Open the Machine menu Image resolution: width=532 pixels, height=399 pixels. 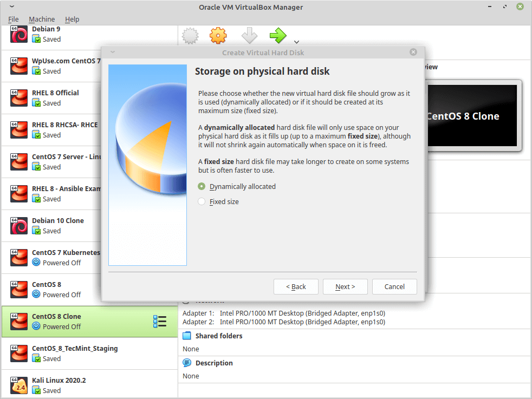coord(42,19)
